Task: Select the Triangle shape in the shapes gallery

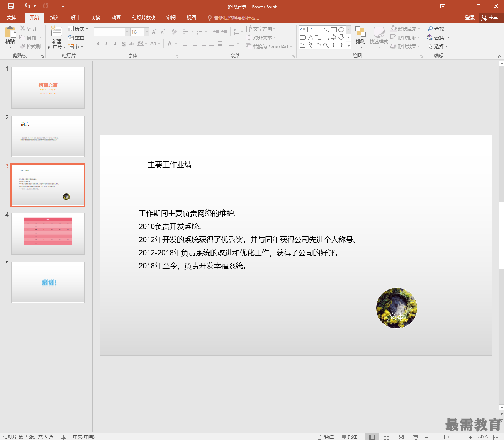Action: (311, 37)
